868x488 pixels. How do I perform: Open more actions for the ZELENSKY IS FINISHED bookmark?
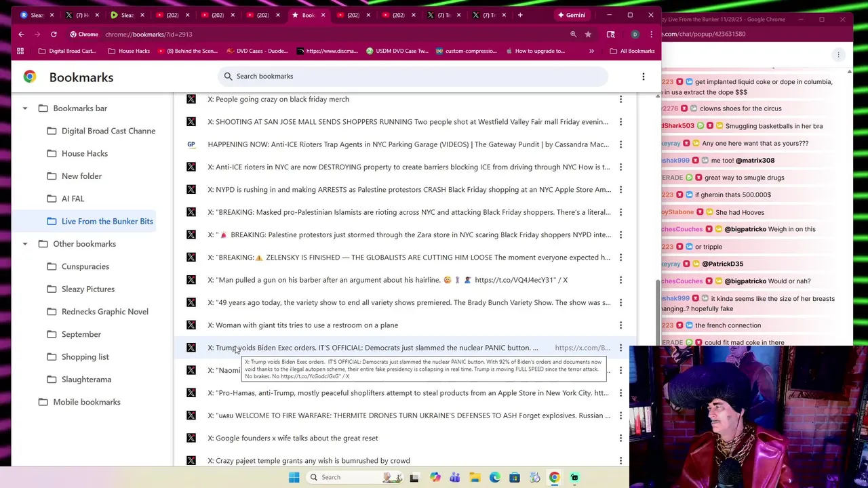(620, 257)
